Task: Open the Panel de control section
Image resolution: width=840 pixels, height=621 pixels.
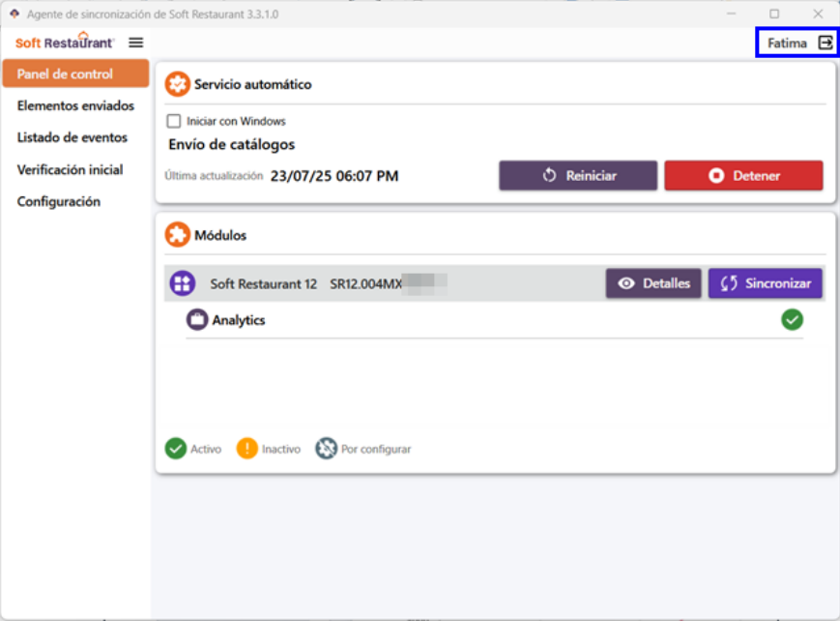Action: (75, 74)
